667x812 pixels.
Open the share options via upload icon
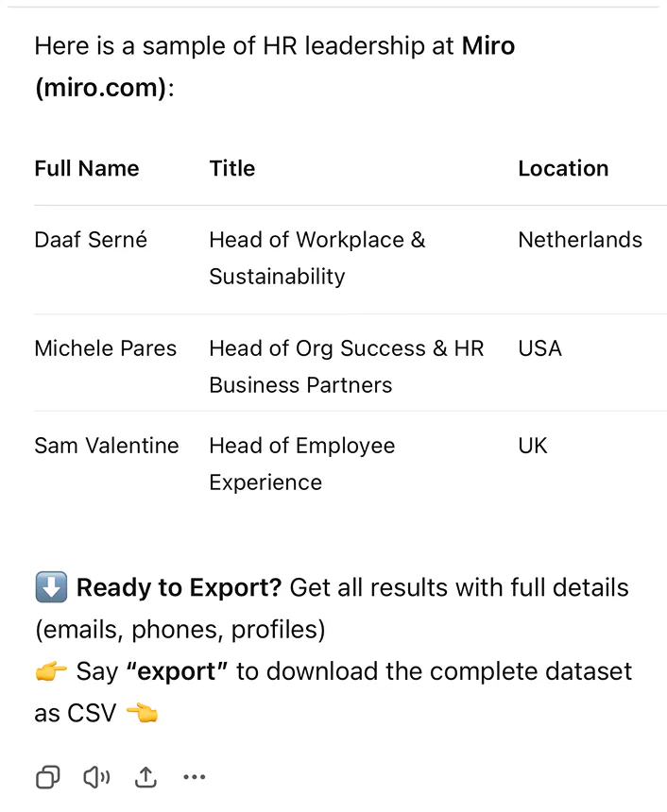click(145, 776)
